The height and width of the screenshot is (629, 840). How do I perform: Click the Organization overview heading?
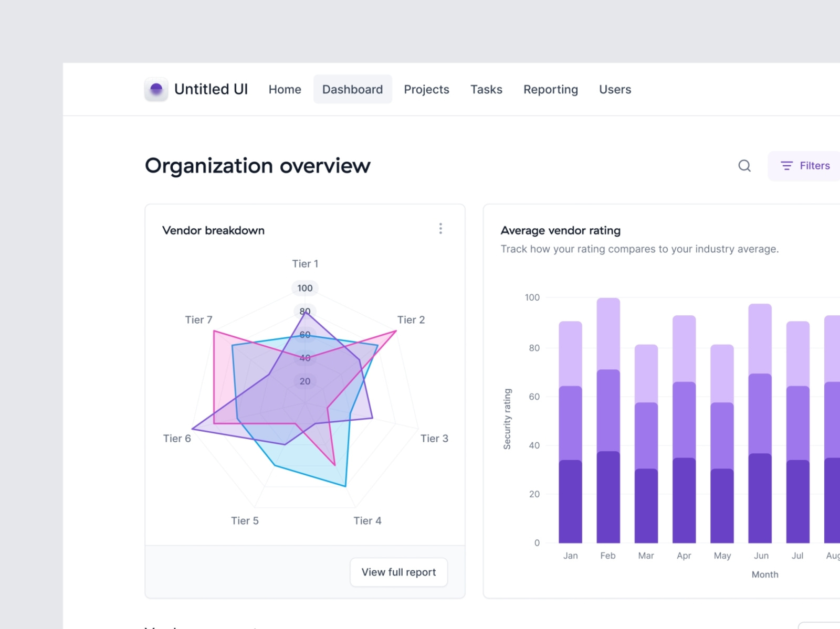click(257, 166)
